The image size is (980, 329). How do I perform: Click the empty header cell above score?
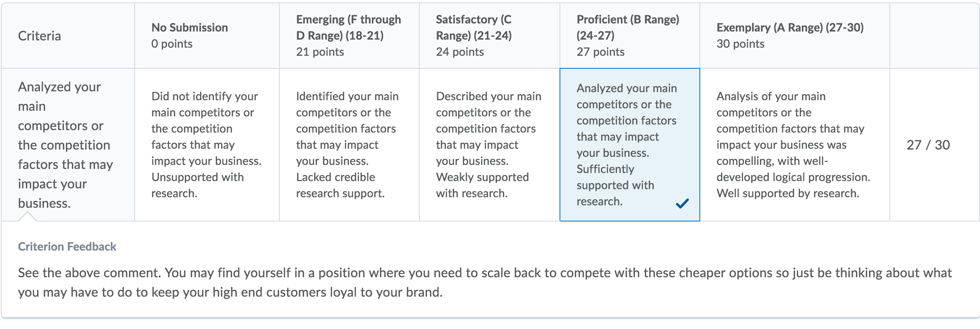935,36
